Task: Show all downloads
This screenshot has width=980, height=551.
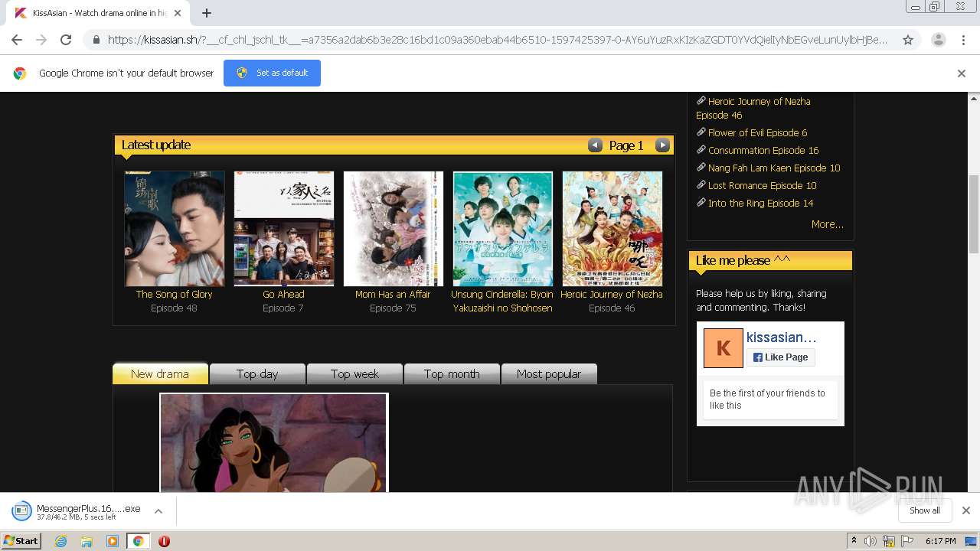Action: [925, 510]
